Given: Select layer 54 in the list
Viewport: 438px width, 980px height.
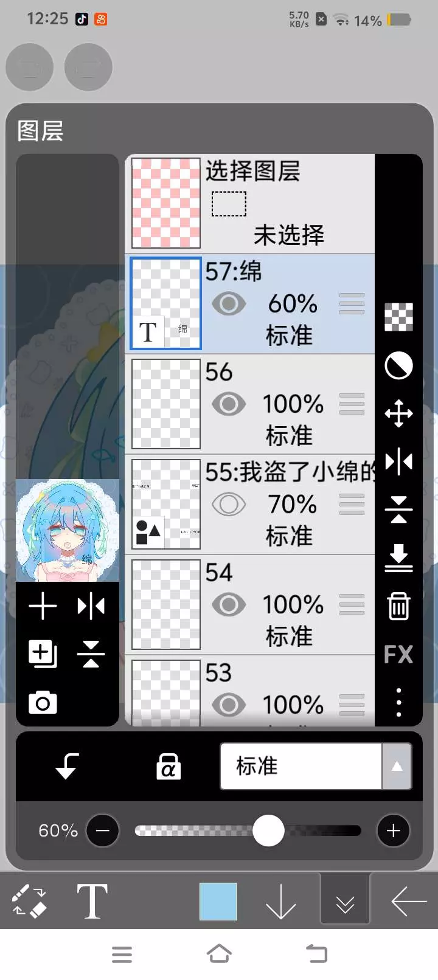Looking at the screenshot, I should [250, 605].
